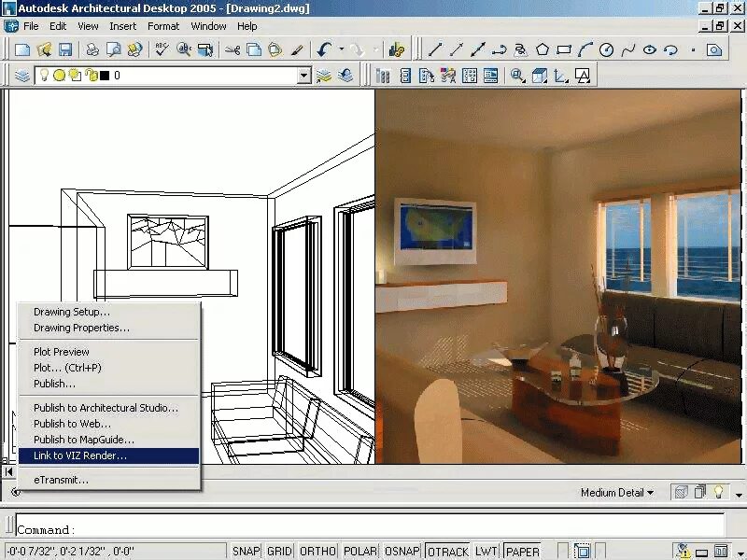Screen dimensions: 747x560
Task: Select the Ray drawing tool
Action: (x=457, y=49)
